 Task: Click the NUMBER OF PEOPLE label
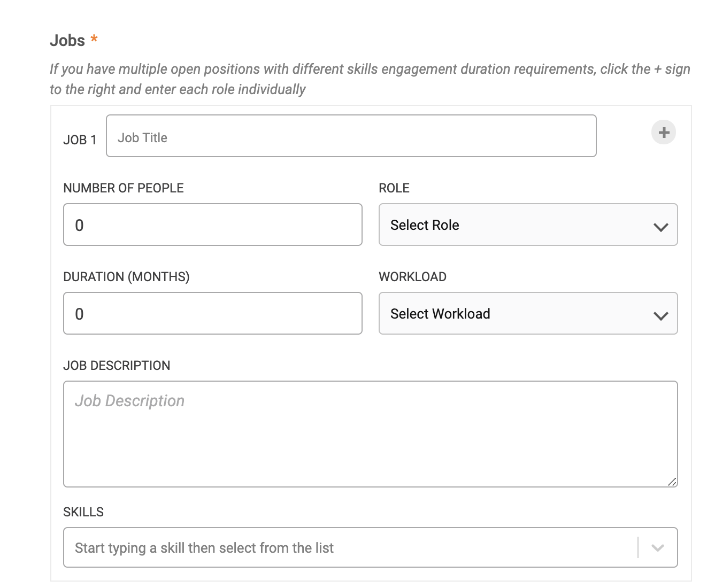[124, 188]
